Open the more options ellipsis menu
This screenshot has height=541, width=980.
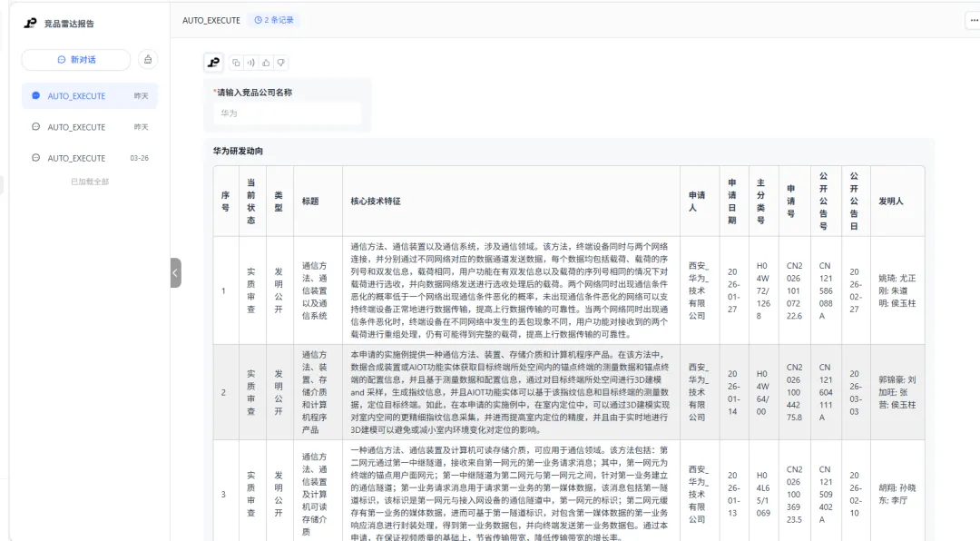coord(974,20)
